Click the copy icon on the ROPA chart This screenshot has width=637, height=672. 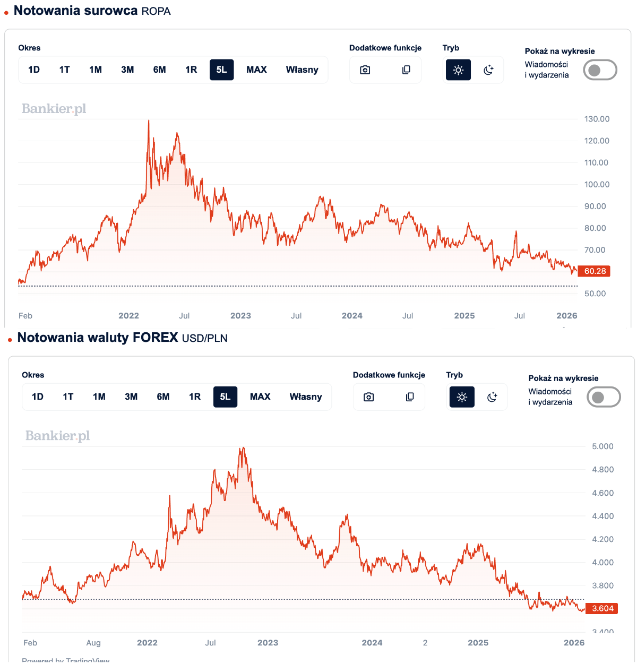(x=406, y=70)
